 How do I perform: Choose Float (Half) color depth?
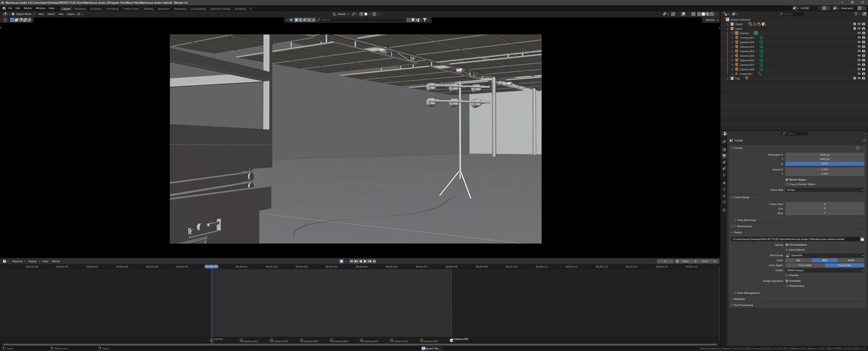804,265
